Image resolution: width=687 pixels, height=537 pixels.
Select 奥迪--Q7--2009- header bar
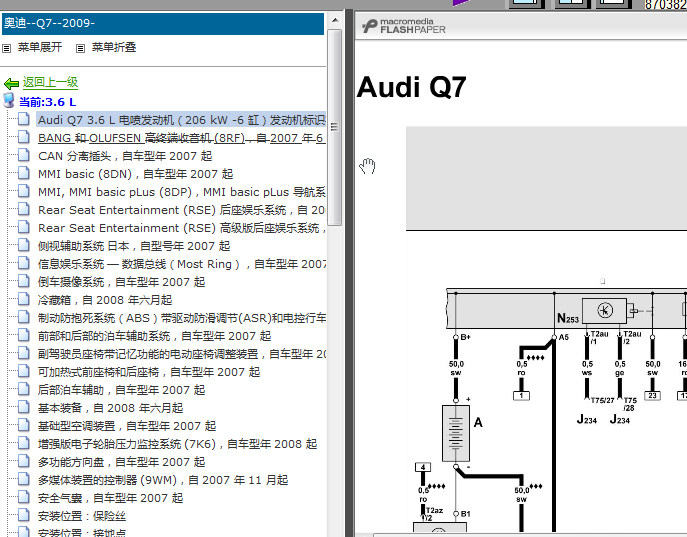click(163, 24)
